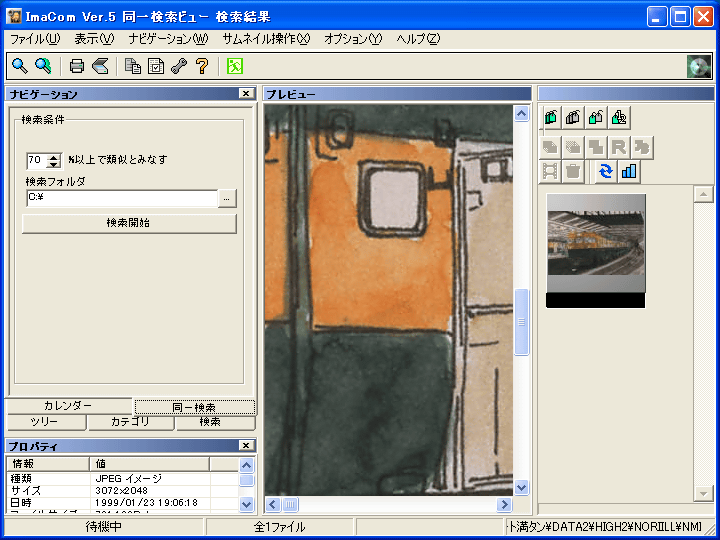Click the copy documents toolbar icon
Viewport: 720px width, 540px height.
(x=133, y=66)
